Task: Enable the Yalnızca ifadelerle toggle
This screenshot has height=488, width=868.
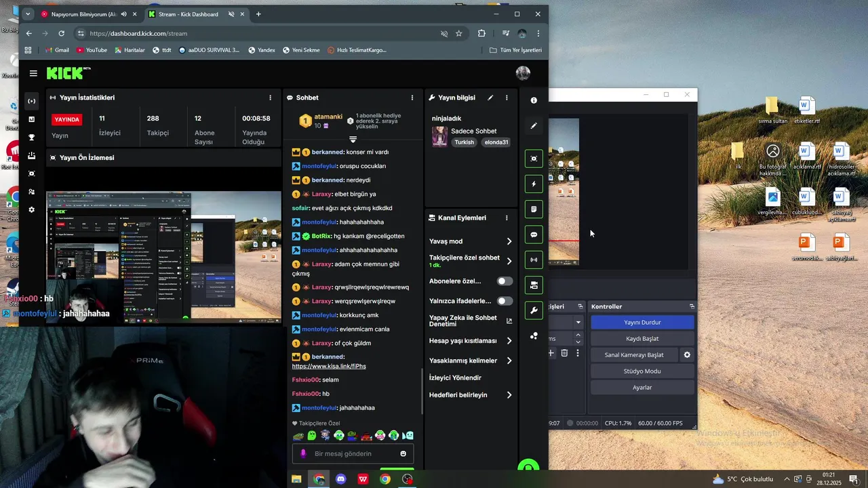Action: pyautogui.click(x=505, y=301)
